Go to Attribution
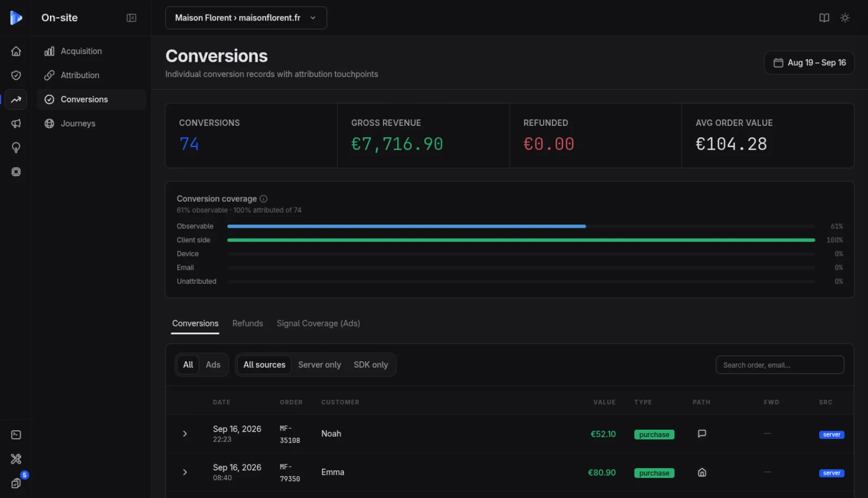The image size is (868, 498). (91, 75)
